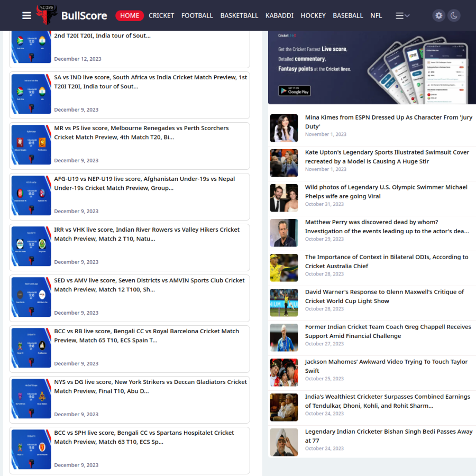
Task: Click the BullScore site name text
Action: [x=84, y=16]
